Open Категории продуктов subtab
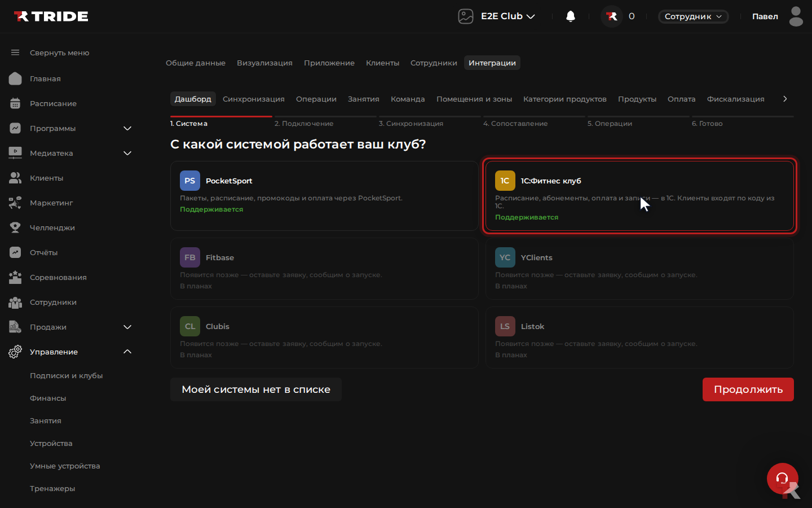Image resolution: width=812 pixels, height=508 pixels. [x=565, y=99]
